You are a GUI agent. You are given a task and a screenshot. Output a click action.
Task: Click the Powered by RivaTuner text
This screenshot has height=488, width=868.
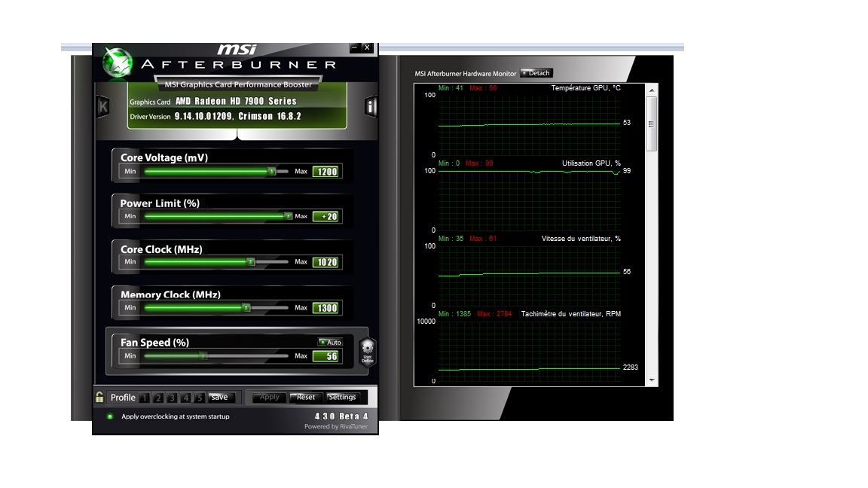(336, 426)
